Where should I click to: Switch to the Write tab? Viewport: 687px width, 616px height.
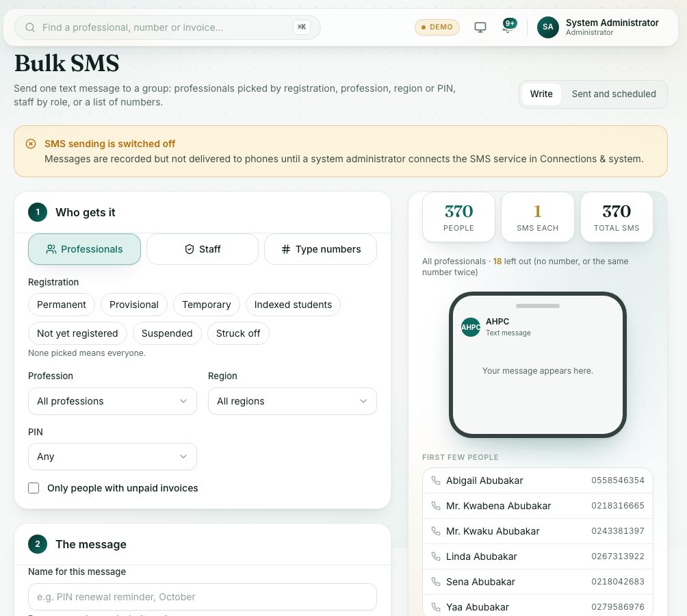[x=541, y=94]
